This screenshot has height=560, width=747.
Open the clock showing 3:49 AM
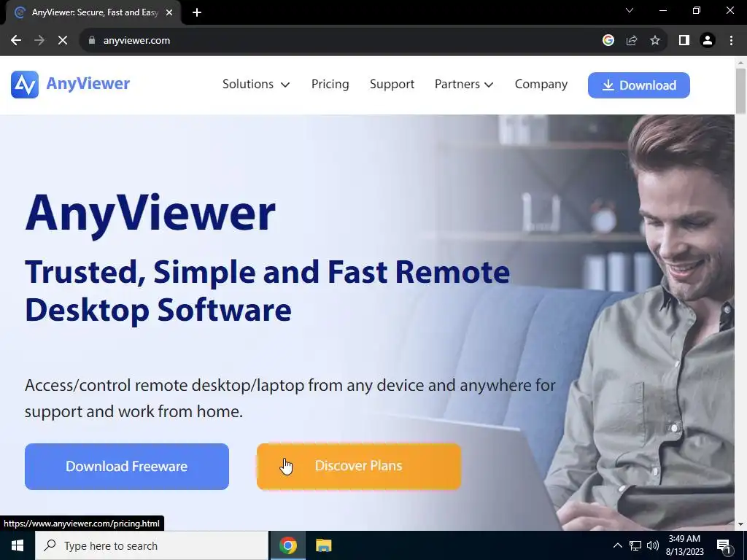684,545
